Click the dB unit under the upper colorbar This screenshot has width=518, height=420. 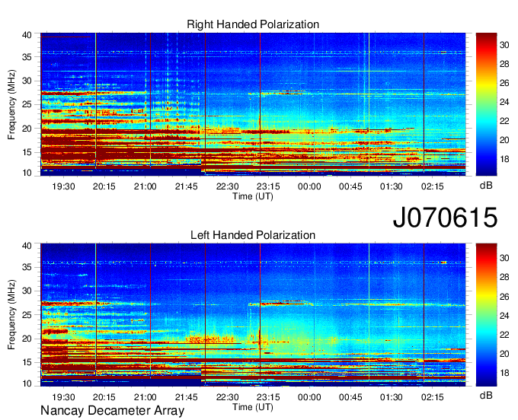486,186
